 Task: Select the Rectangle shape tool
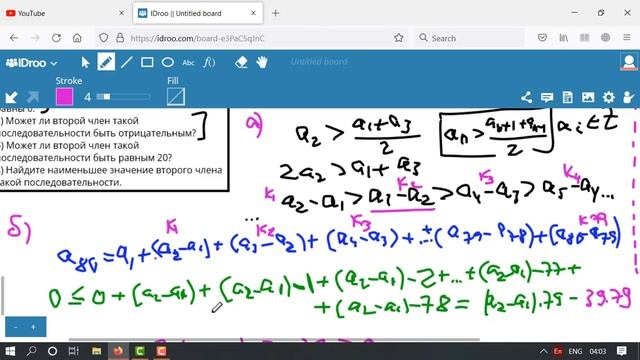(x=147, y=62)
